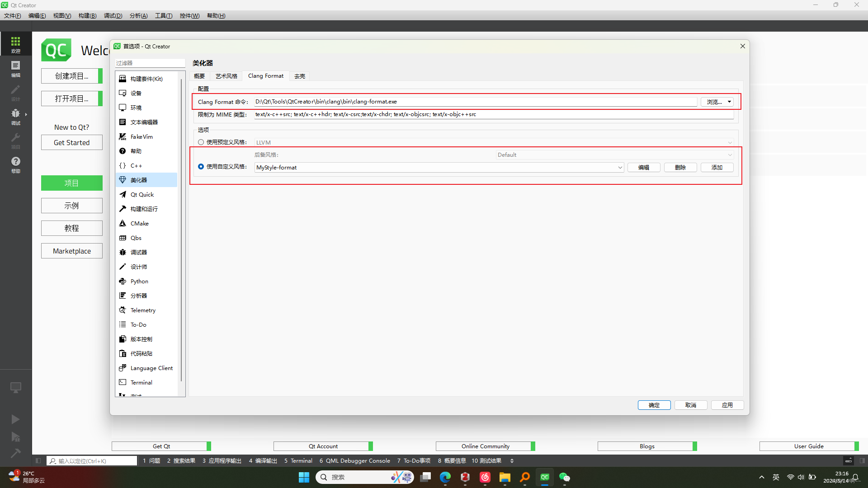The height and width of the screenshot is (488, 868).
Task: Enable the predefined style radio button (使用预定义风格)
Action: [x=201, y=142]
